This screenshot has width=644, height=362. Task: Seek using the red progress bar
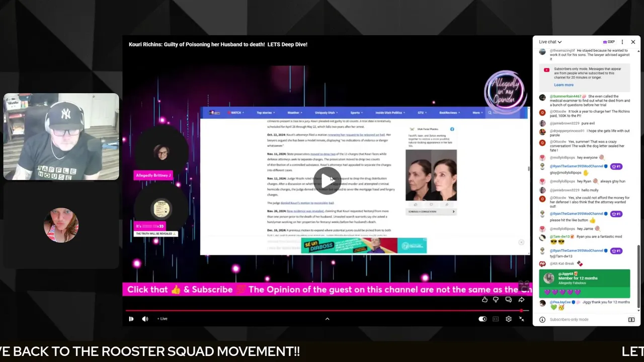pos(327,310)
